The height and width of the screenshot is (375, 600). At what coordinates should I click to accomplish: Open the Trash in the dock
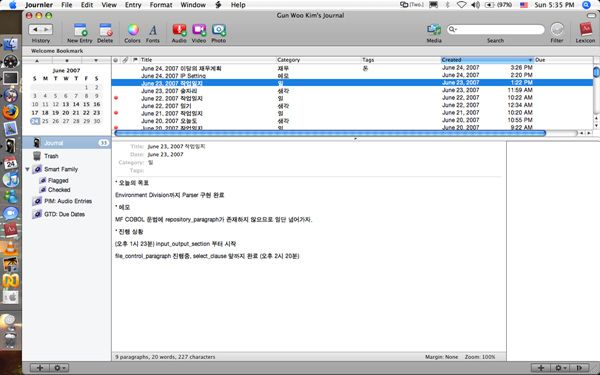click(10, 339)
